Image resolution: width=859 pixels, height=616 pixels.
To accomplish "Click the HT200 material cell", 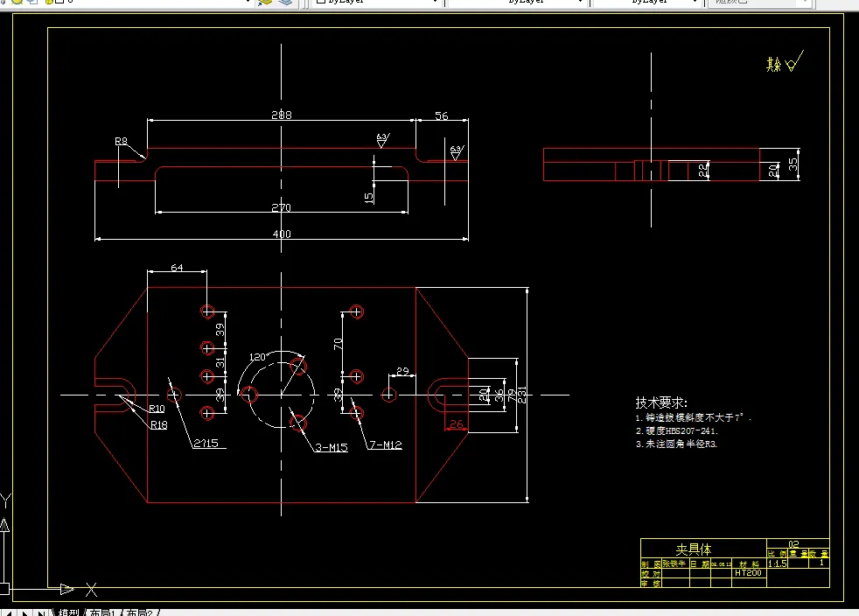I will point(748,573).
